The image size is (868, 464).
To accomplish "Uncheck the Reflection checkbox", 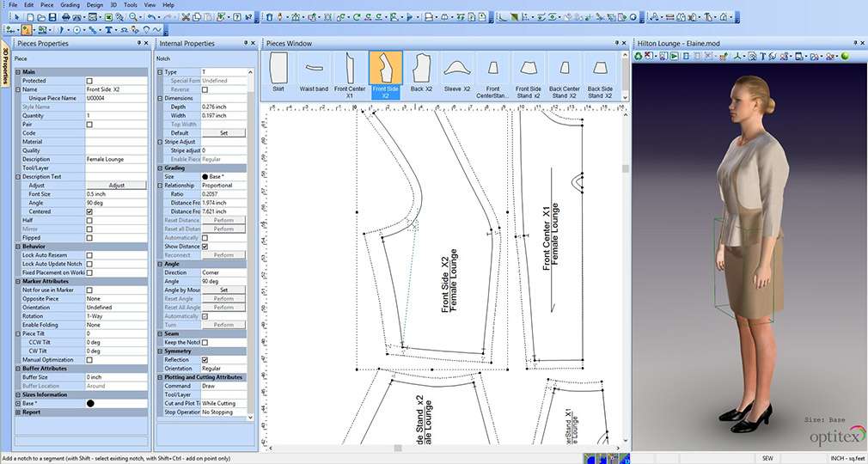I will click(205, 360).
